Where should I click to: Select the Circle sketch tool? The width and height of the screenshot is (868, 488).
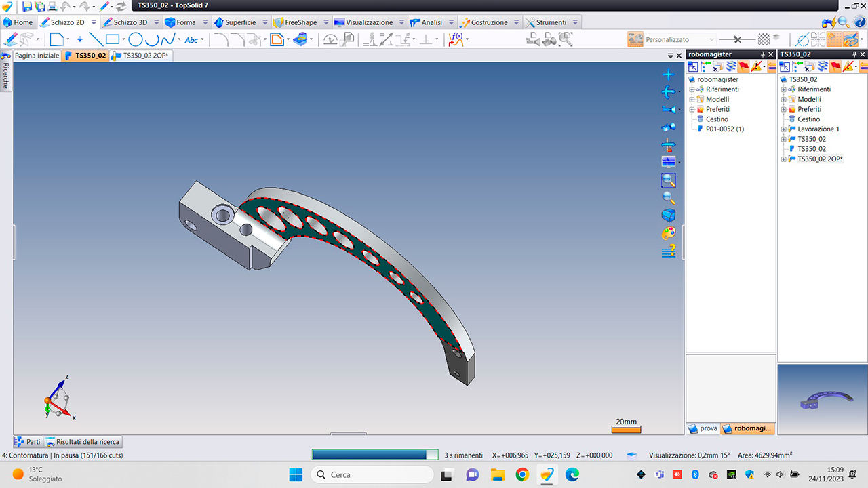tap(136, 39)
